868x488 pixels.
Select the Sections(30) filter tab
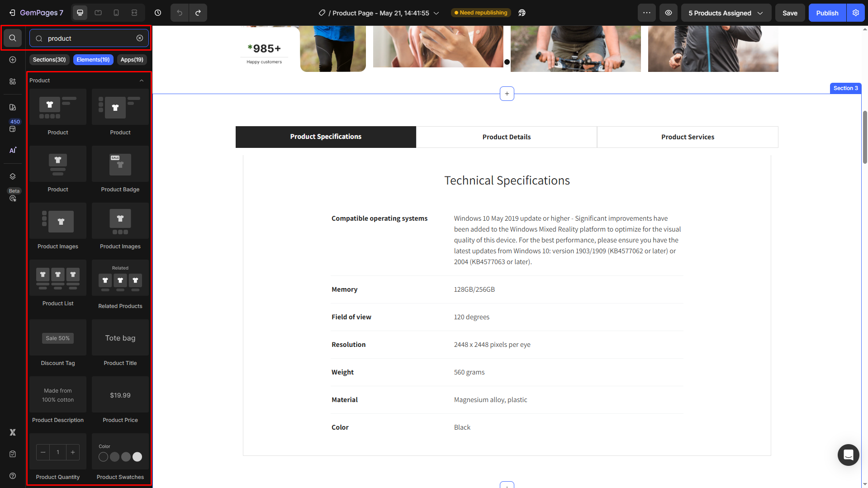[49, 59]
